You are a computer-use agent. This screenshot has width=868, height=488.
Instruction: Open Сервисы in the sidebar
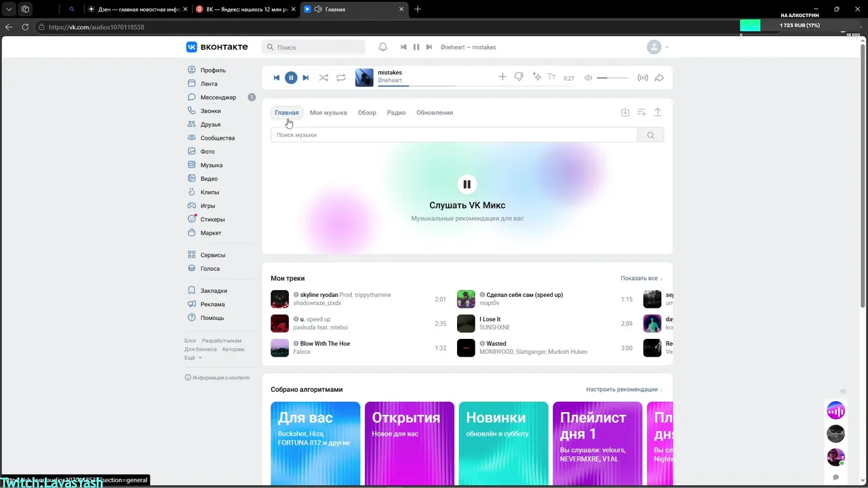212,256
